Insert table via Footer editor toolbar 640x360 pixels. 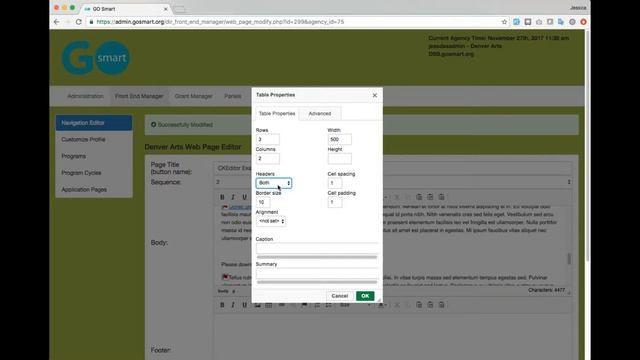pyautogui.click(x=269, y=305)
